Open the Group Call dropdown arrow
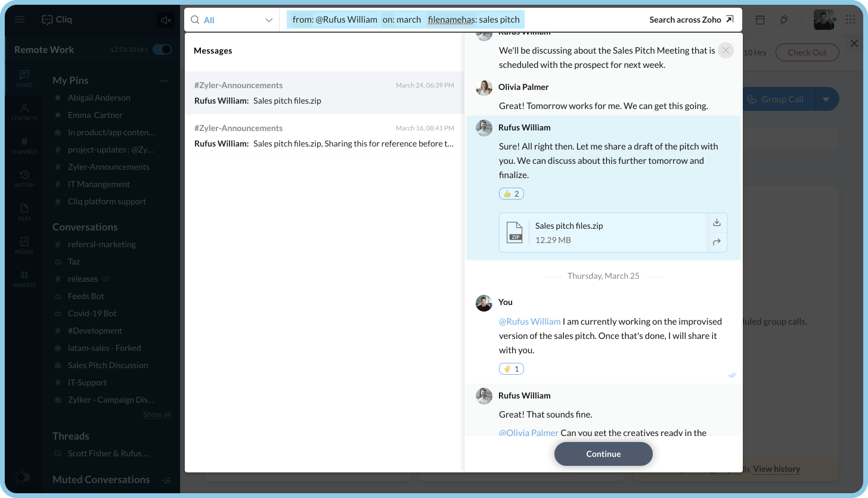868x498 pixels. tap(826, 99)
